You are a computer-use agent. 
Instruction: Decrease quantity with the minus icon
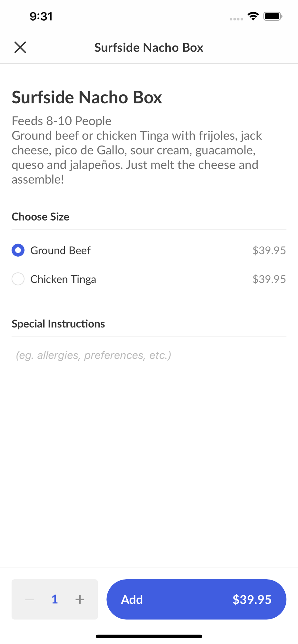(x=30, y=599)
